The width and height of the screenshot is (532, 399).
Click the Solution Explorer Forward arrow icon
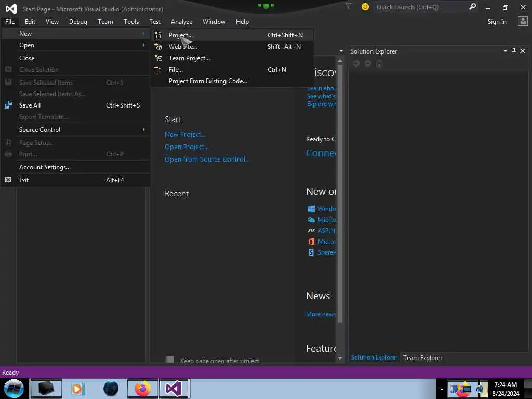[x=368, y=63]
